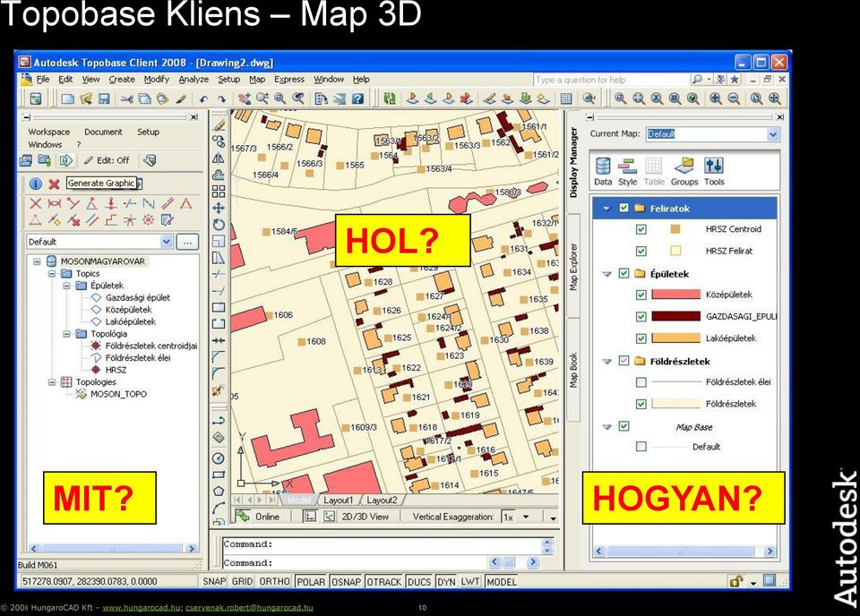Click the Redo arrow in toolbar
The width and height of the screenshot is (860, 616).
point(221,99)
